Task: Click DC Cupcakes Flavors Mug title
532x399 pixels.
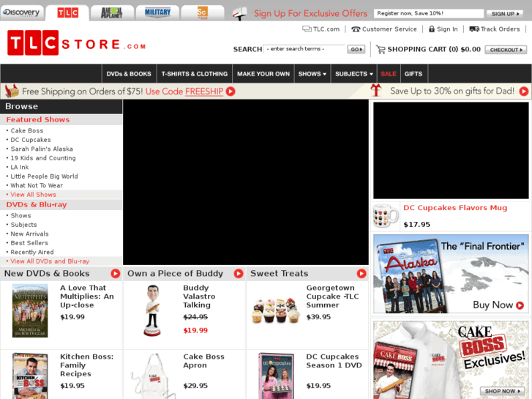Action: [x=455, y=208]
